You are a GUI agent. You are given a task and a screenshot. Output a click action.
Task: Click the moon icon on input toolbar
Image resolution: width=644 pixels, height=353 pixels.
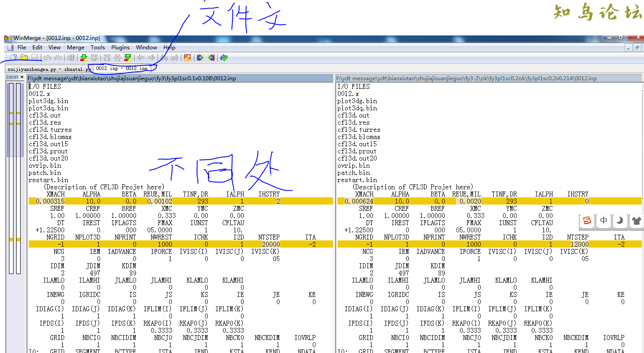[x=620, y=220]
